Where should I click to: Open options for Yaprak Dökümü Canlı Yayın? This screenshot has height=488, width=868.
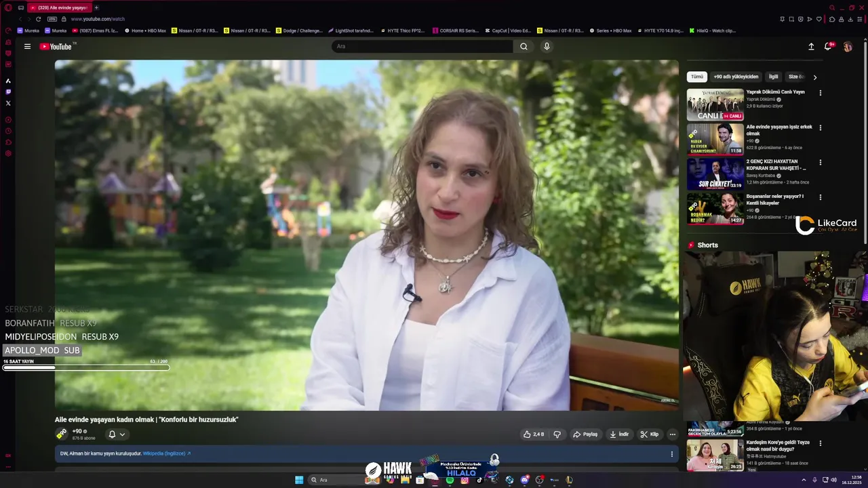pos(820,93)
